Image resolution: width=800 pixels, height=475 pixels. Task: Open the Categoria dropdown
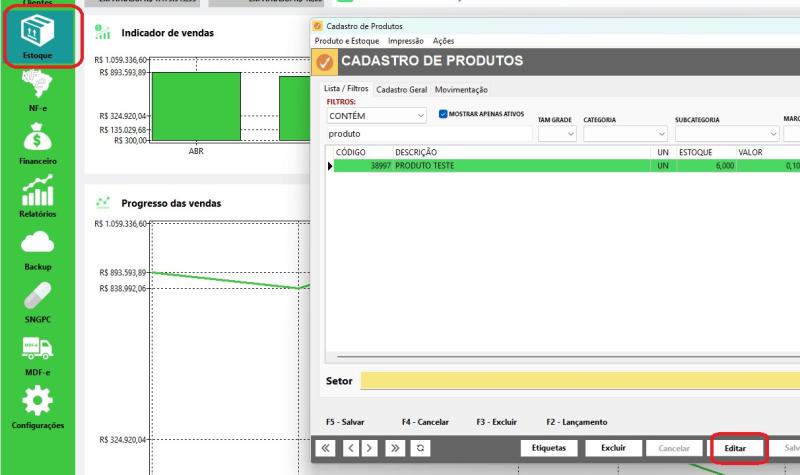point(626,134)
